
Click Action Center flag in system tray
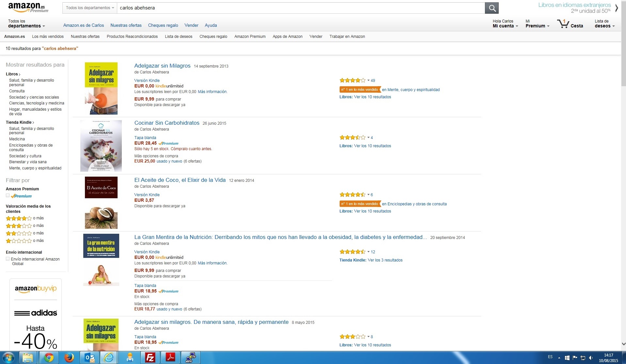coord(575,358)
